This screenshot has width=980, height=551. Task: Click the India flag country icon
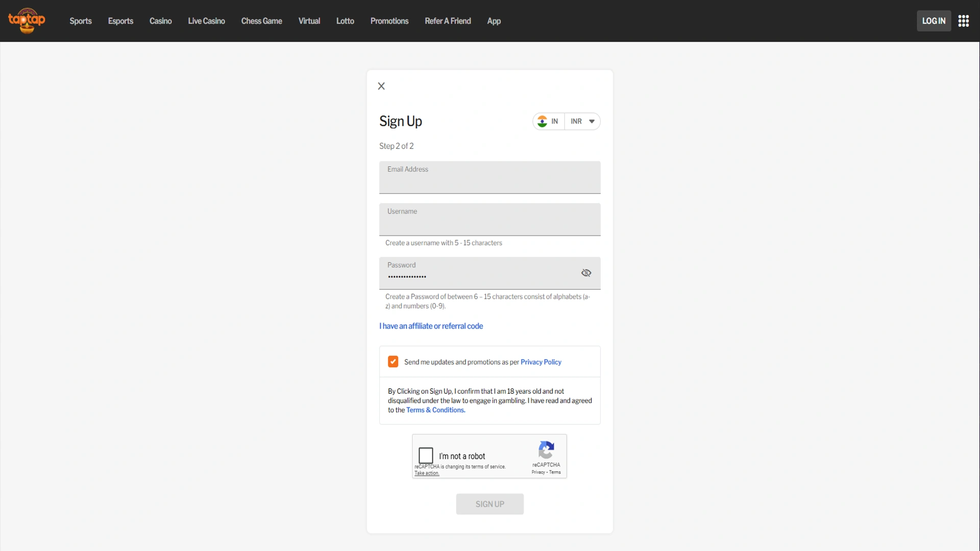click(x=542, y=121)
